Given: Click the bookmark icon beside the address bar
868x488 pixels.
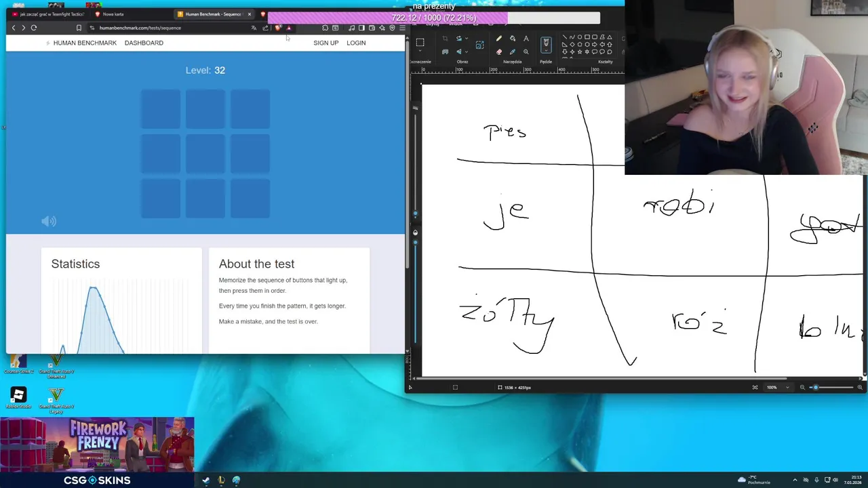Looking at the screenshot, I should [x=79, y=28].
